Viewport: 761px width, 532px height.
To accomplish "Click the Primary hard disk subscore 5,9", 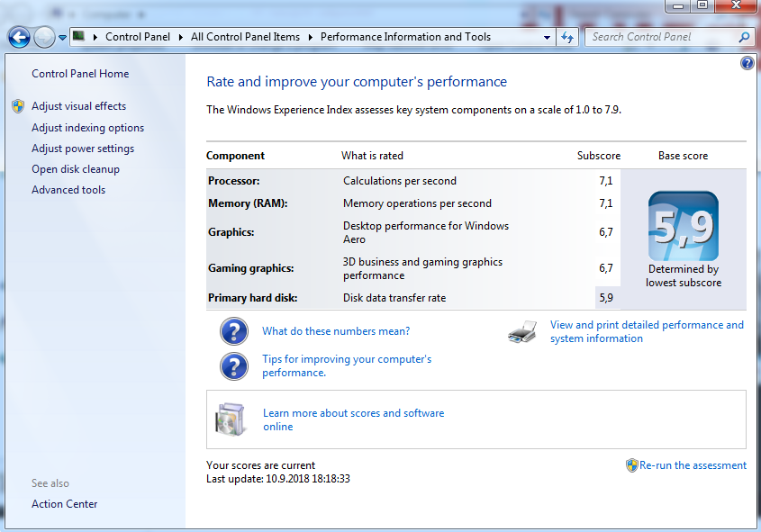I will click(x=606, y=298).
